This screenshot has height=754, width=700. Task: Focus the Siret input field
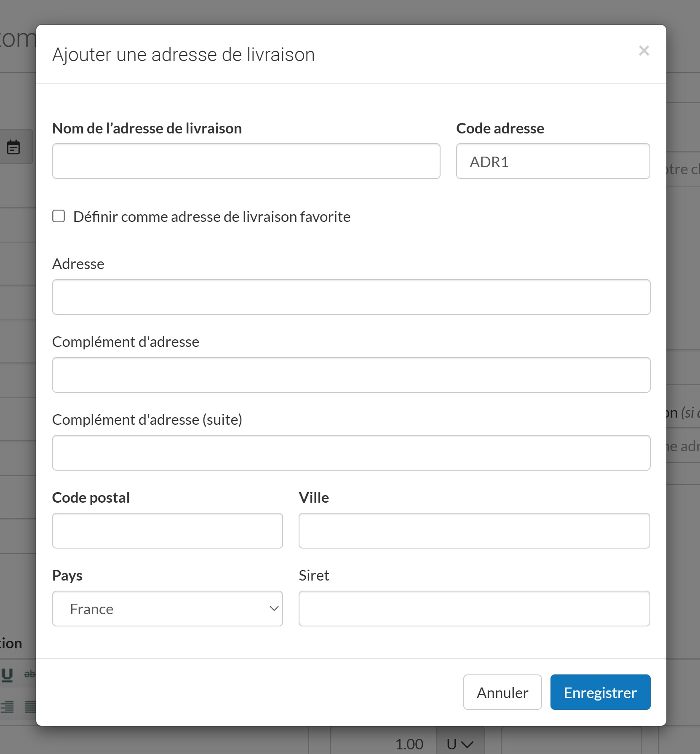(x=474, y=609)
